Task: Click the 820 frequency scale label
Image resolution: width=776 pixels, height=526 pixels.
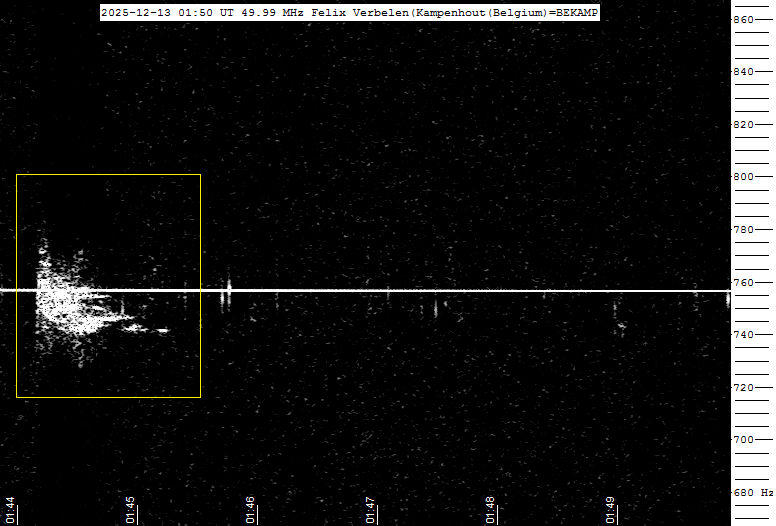Action: click(x=744, y=125)
